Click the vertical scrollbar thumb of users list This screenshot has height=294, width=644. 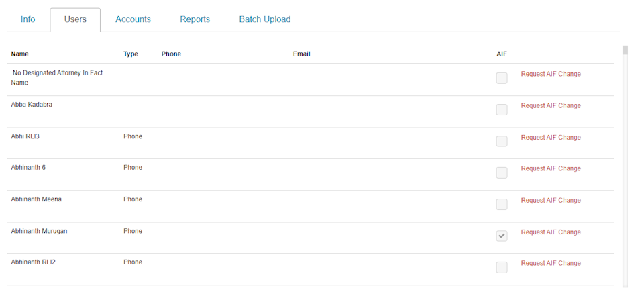click(625, 50)
